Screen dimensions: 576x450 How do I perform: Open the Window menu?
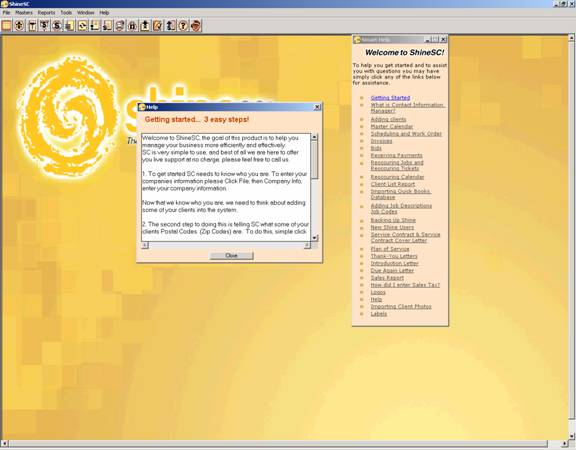click(x=86, y=12)
